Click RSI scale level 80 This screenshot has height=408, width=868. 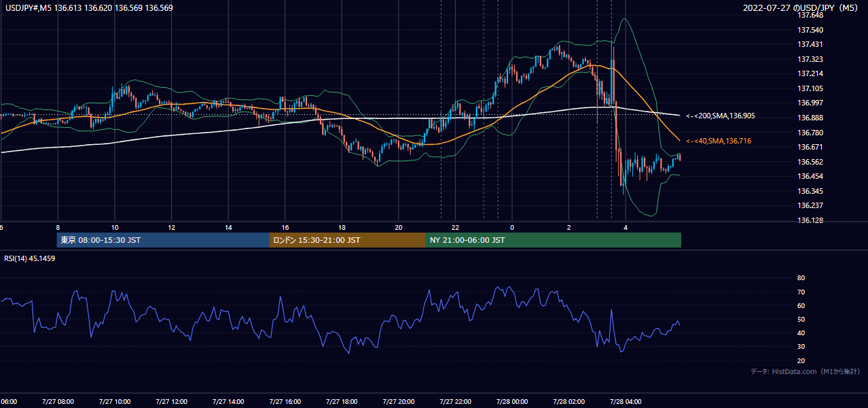pos(801,278)
